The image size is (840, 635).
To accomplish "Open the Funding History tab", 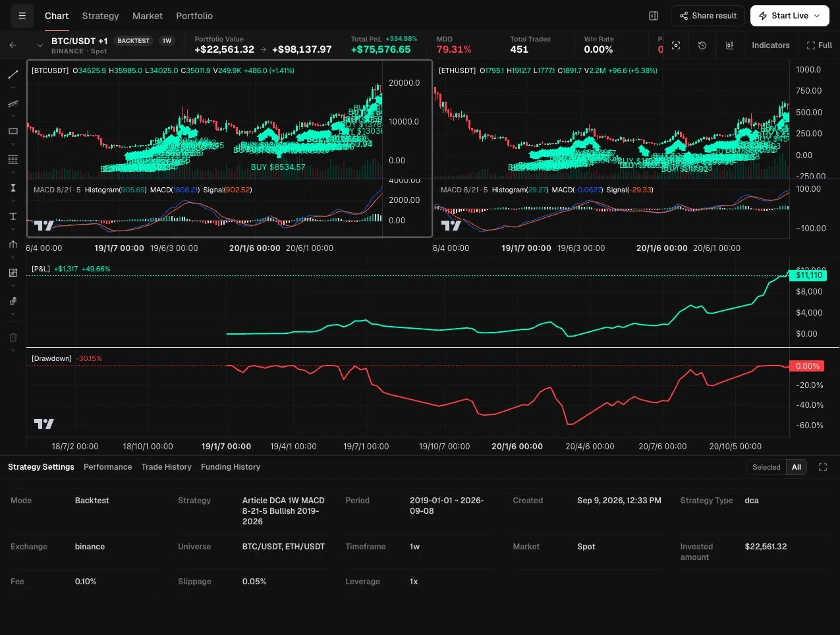I will point(231,467).
